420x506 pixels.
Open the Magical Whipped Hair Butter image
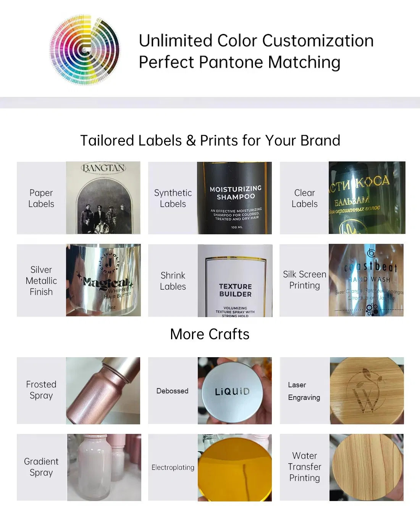point(103,280)
